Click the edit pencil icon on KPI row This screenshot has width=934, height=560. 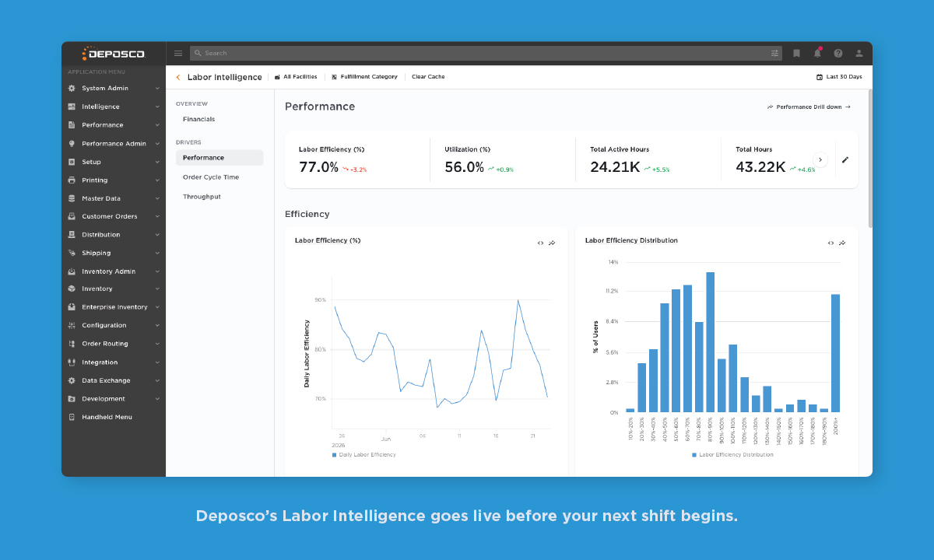(845, 159)
